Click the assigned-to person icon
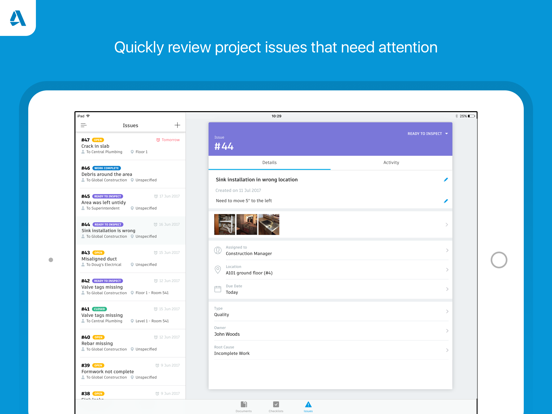The height and width of the screenshot is (414, 552). click(218, 250)
